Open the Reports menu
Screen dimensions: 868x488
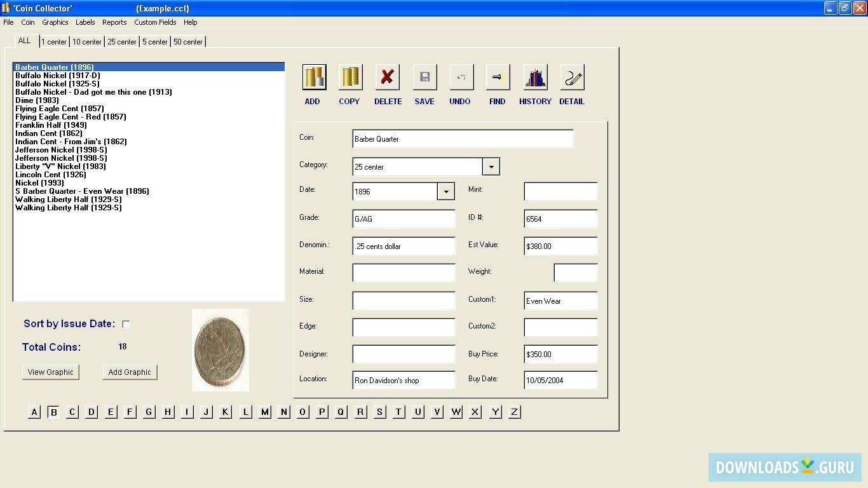click(114, 22)
